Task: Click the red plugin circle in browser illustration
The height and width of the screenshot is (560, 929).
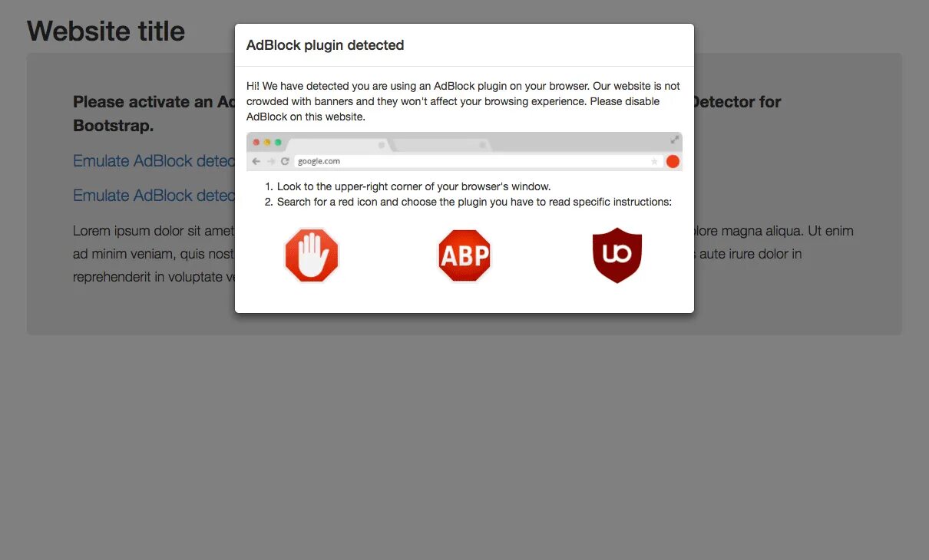Action: [673, 161]
